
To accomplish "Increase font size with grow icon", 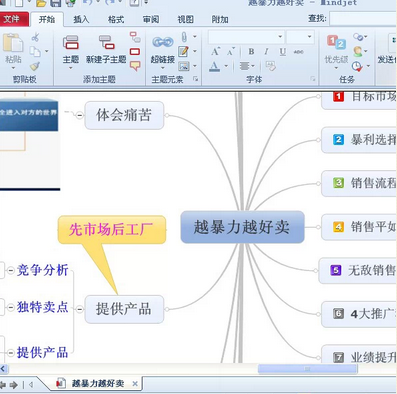I will 215,52.
